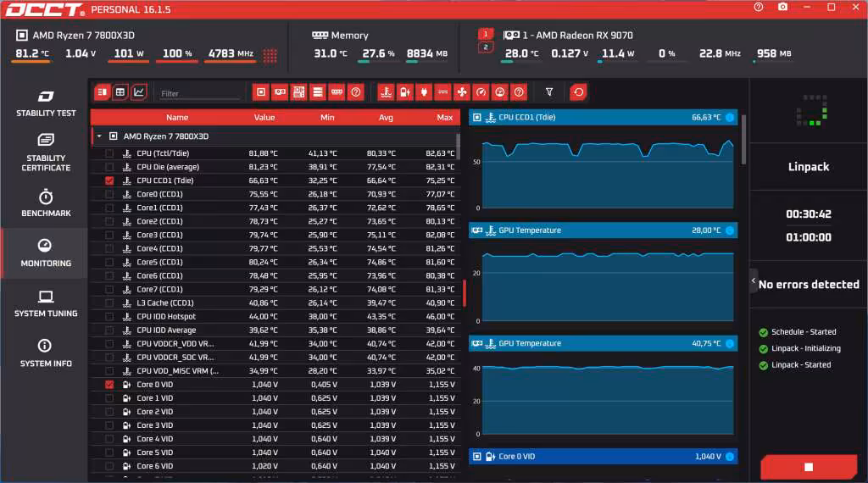Check the CPU Die (average) checkbox
This screenshot has height=483, width=868.
[109, 167]
